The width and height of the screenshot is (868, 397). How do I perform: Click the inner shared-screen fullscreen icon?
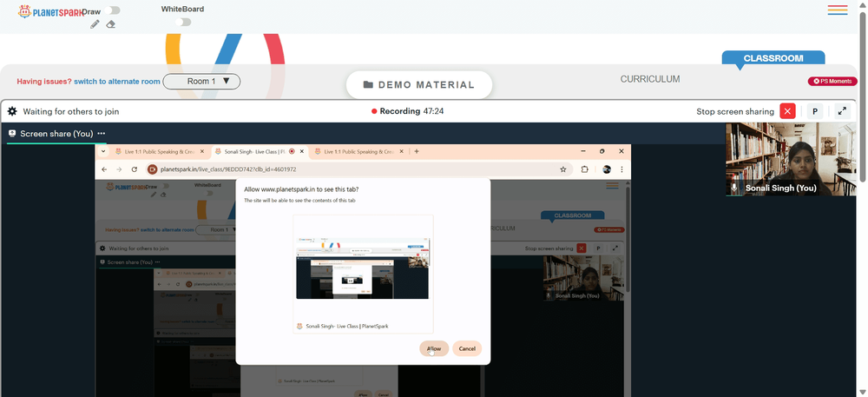coord(615,248)
